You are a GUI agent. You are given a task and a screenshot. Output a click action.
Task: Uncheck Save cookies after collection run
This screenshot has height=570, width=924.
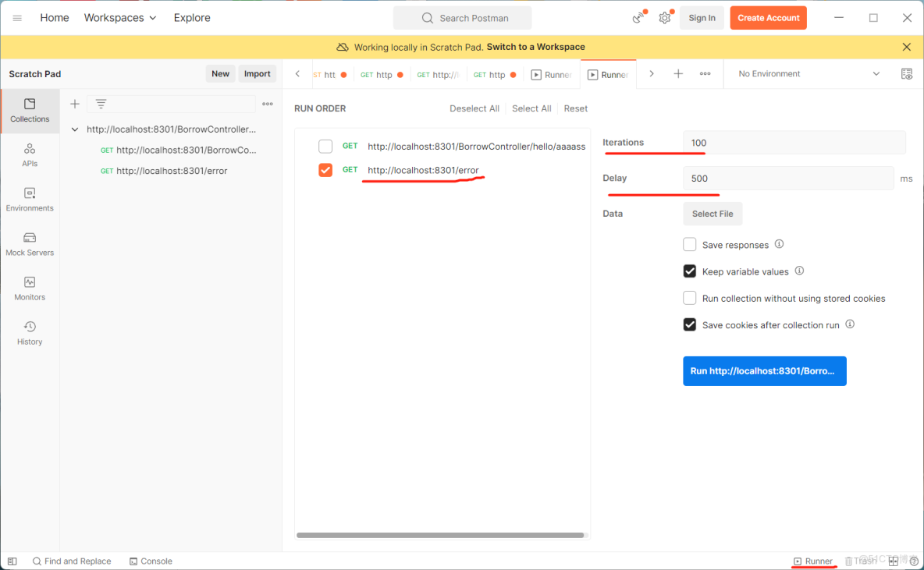point(690,325)
